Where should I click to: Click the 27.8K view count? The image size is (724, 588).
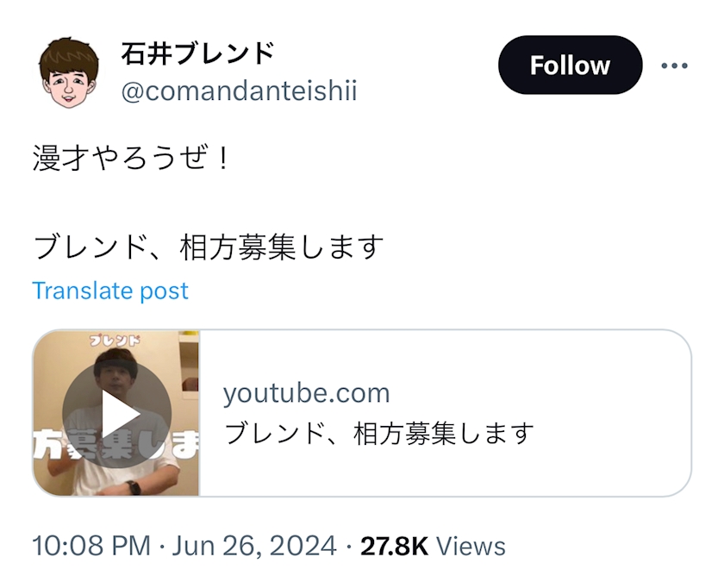point(394,546)
